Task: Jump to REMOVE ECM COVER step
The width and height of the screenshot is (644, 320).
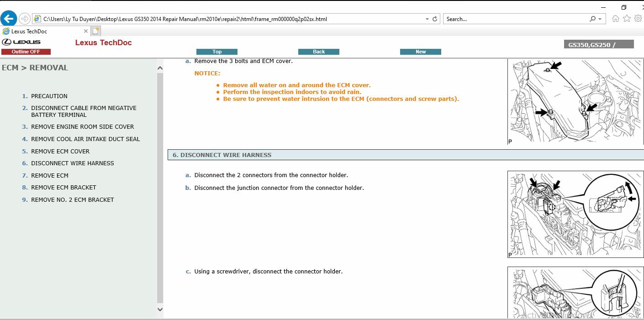Action: 60,152
